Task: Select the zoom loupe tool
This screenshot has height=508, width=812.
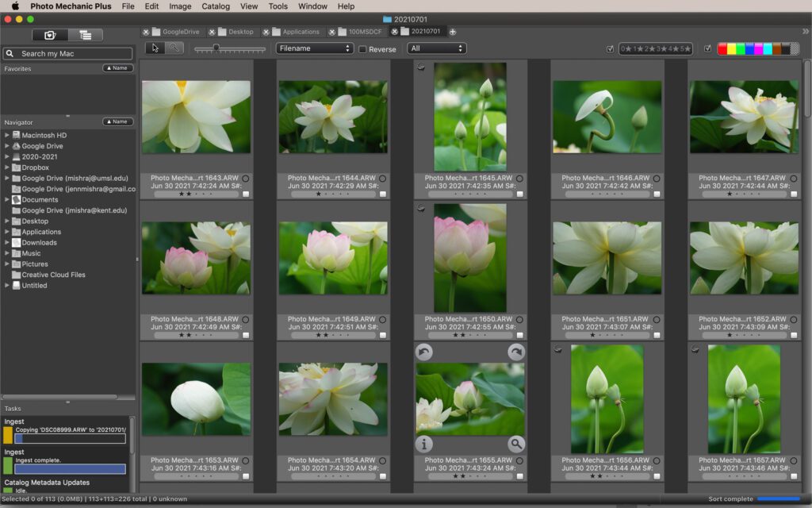Action: coord(174,48)
